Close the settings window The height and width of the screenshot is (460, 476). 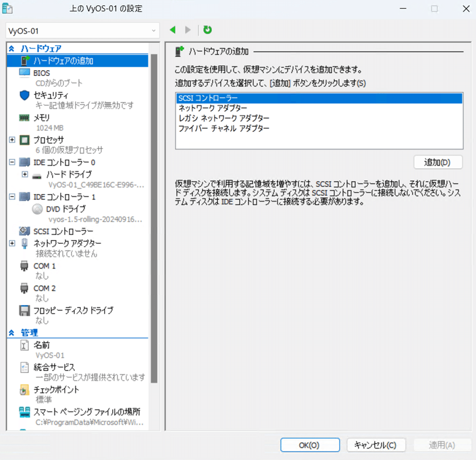click(466, 9)
